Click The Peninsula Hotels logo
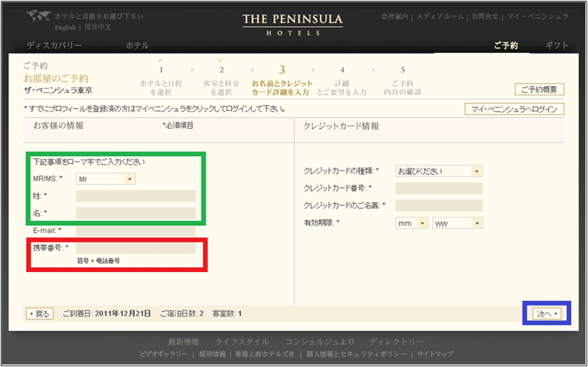 (x=293, y=25)
